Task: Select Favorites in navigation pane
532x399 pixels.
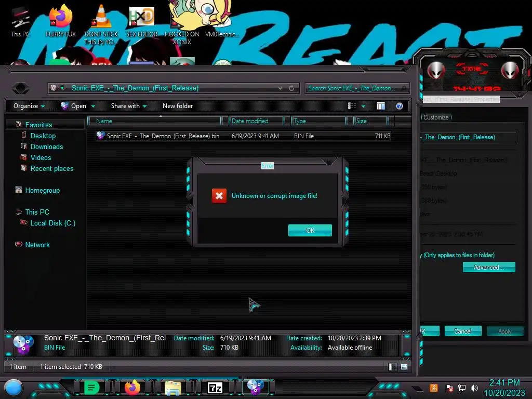Action: pos(38,125)
